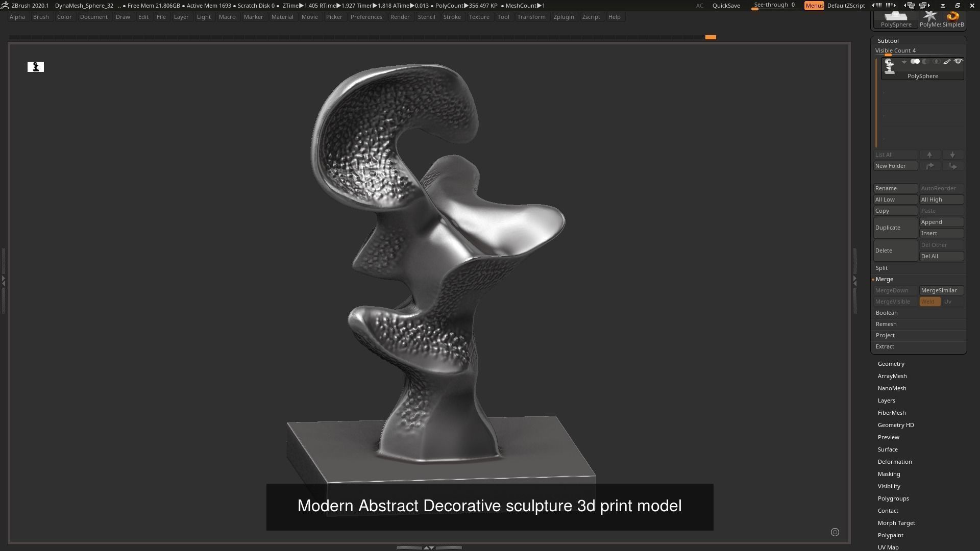
Task: Load previous UI layout icon
Action: pos(909,5)
